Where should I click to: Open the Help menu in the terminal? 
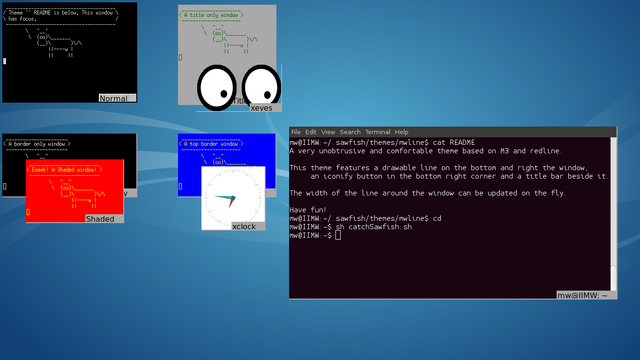(x=401, y=132)
